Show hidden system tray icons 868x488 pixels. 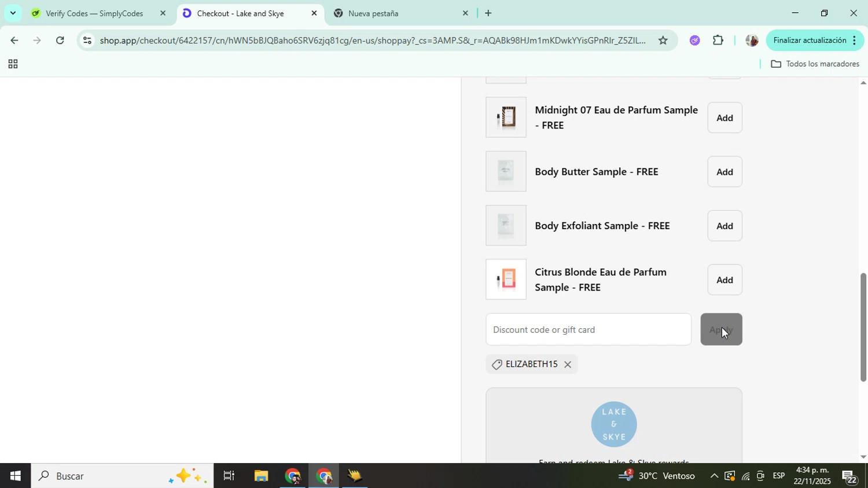tap(714, 476)
